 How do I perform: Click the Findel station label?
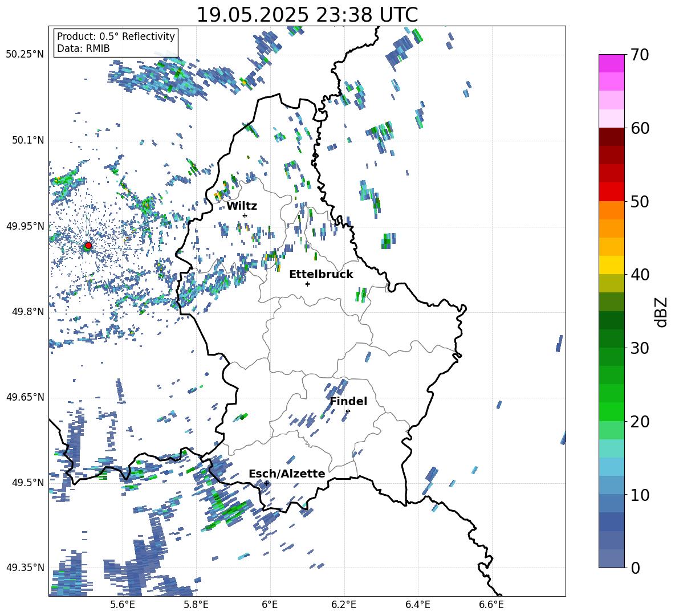(x=348, y=401)
